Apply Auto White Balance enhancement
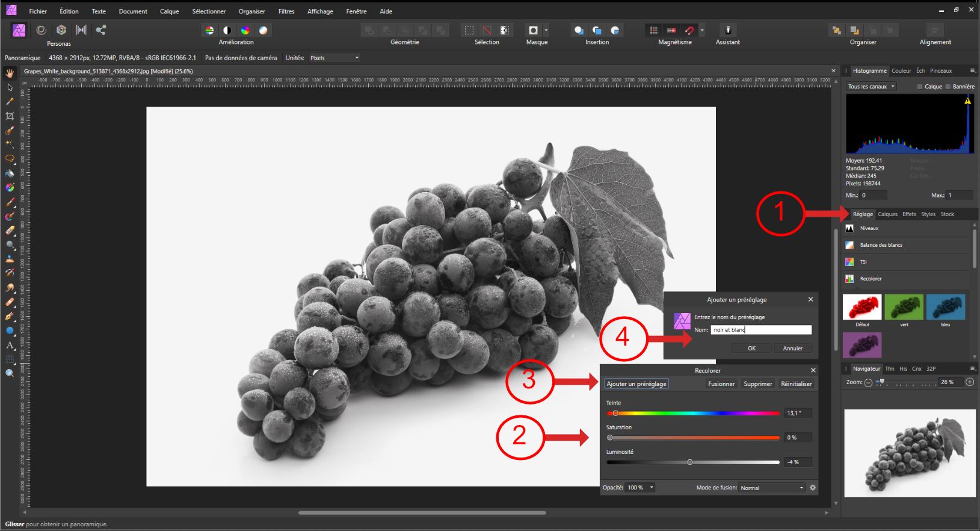The width and height of the screenshot is (980, 531). tap(263, 30)
